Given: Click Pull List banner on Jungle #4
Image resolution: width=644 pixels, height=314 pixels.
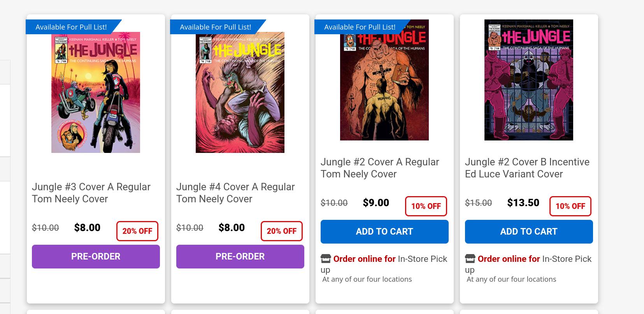Looking at the screenshot, I should [216, 27].
